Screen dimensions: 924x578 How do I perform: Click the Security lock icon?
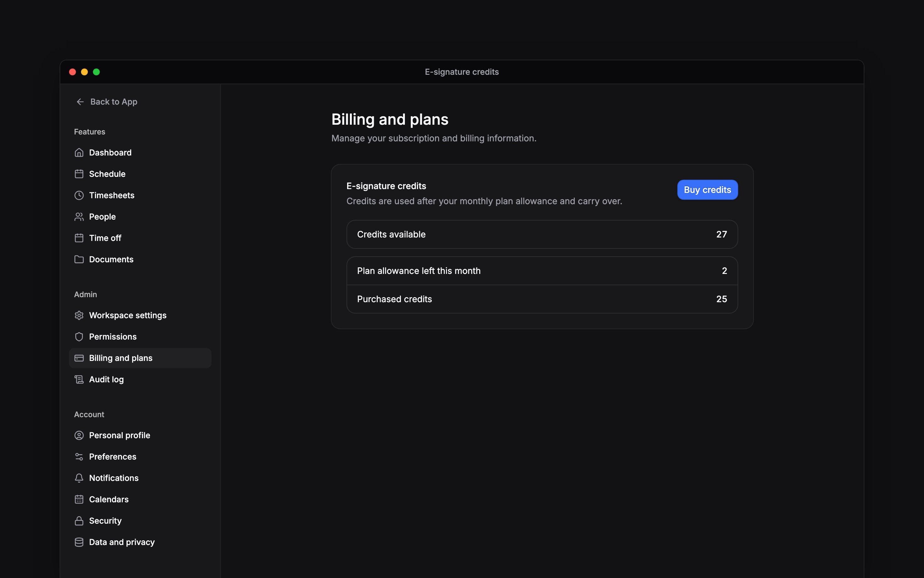(x=79, y=521)
